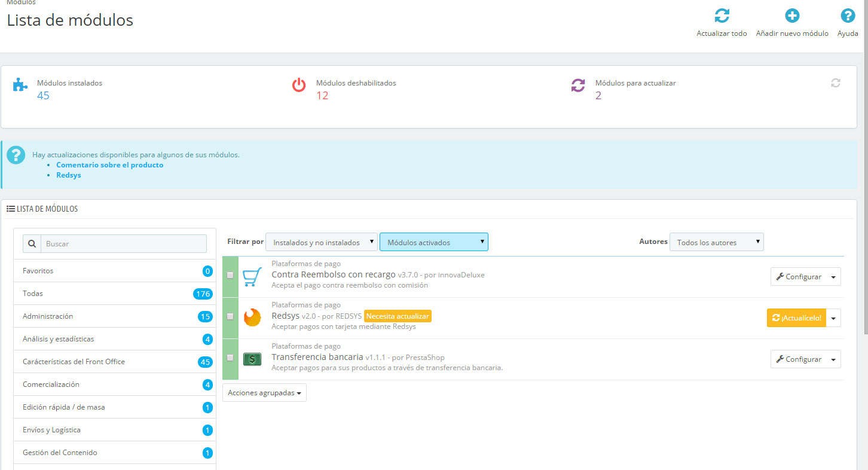Select the Carácterísticas del Front Office category
The image size is (868, 470).
point(115,362)
